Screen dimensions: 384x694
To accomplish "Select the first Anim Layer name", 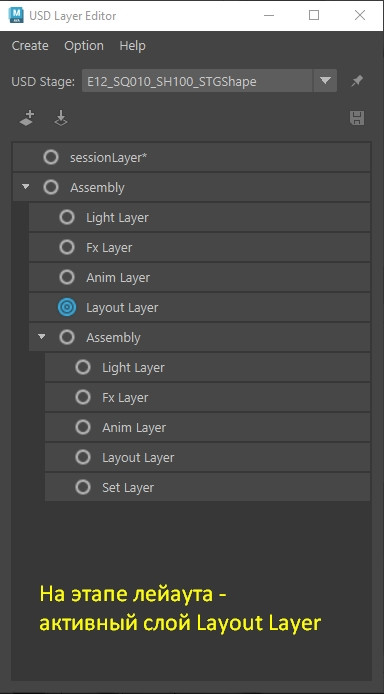I will pos(118,278).
